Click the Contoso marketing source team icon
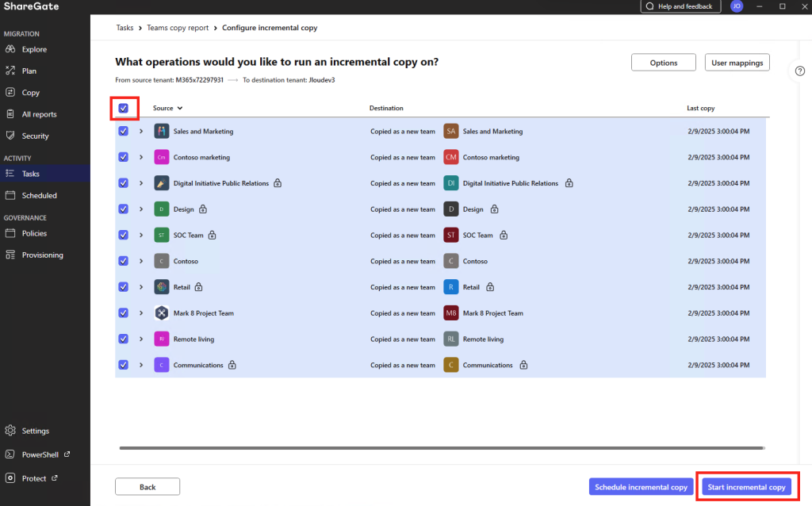 162,158
